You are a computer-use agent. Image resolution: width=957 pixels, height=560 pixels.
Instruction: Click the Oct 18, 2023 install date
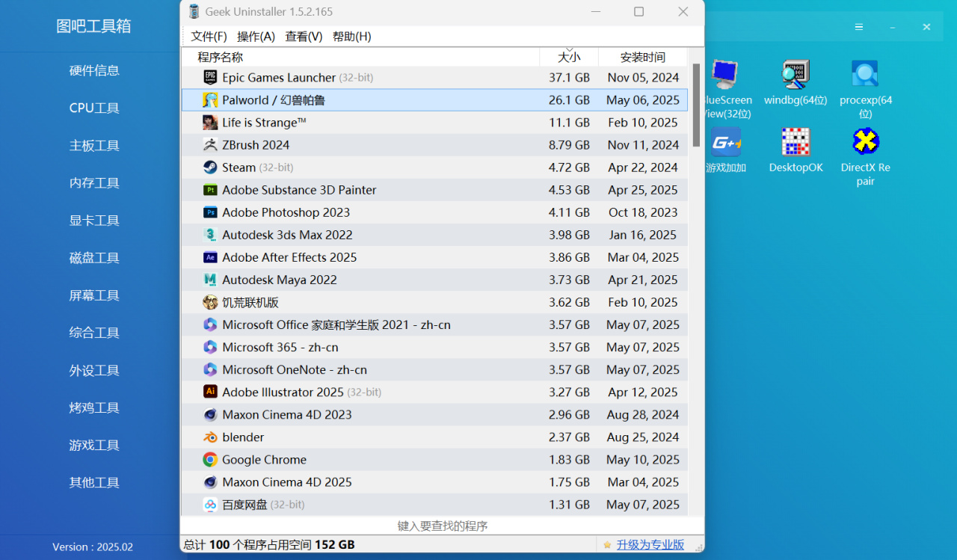point(643,212)
